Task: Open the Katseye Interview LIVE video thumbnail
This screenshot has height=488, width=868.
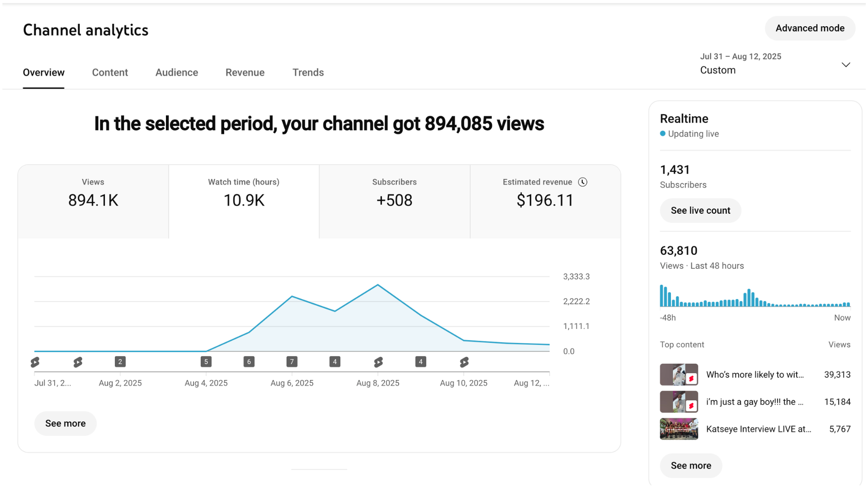Action: pos(679,429)
